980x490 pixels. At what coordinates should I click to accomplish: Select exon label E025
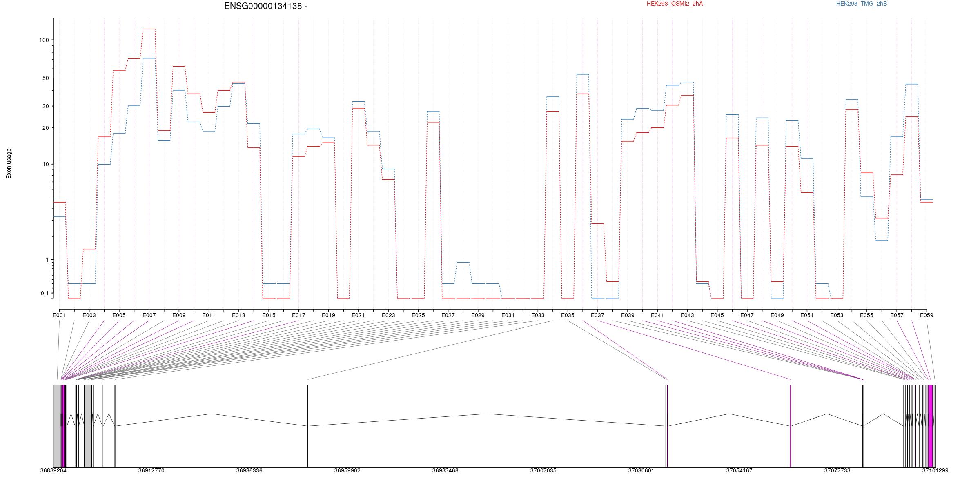[418, 315]
